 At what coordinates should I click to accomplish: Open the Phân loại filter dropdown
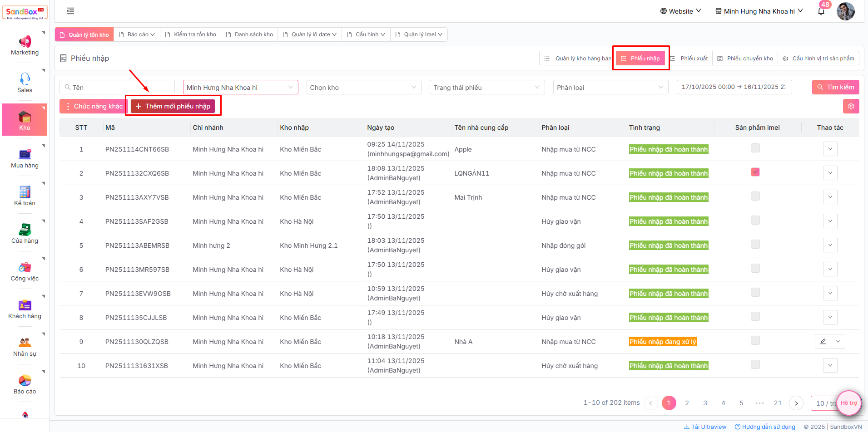[610, 87]
